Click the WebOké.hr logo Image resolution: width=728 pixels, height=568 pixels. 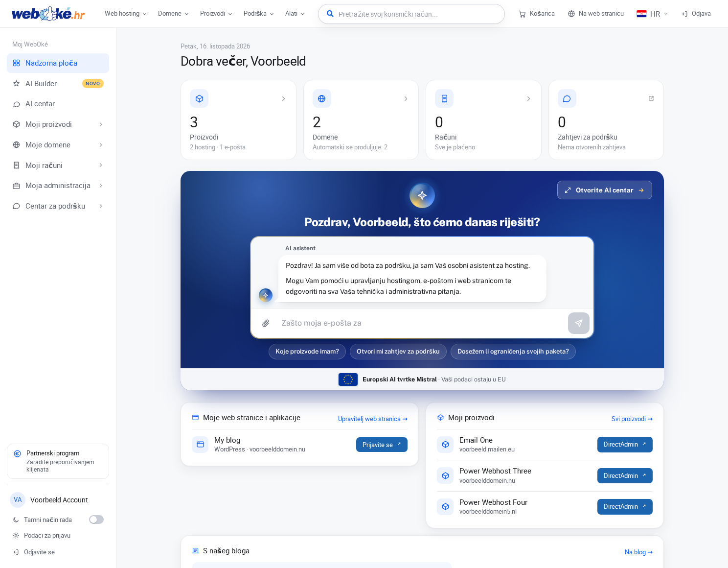48,14
